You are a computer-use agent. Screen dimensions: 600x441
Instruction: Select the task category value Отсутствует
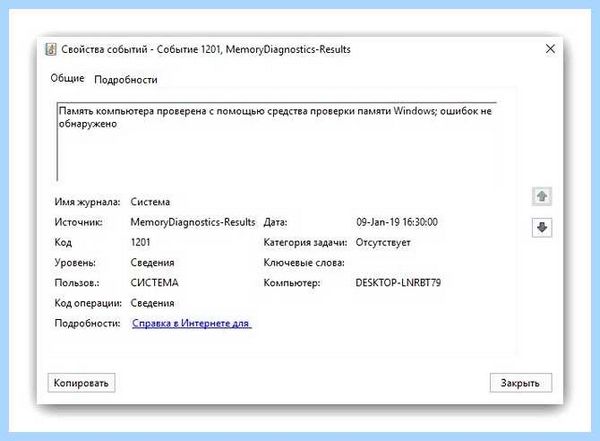[x=383, y=243]
